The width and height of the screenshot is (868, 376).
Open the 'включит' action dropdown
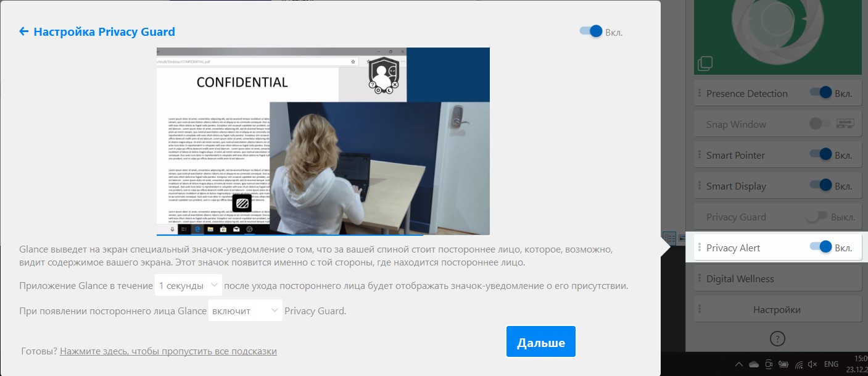pos(245,311)
